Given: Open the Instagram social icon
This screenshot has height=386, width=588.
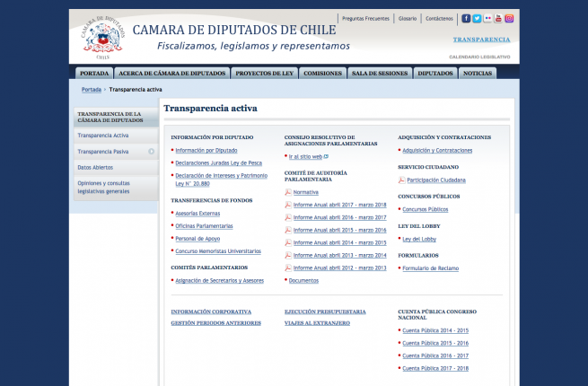Looking at the screenshot, I should (x=509, y=18).
